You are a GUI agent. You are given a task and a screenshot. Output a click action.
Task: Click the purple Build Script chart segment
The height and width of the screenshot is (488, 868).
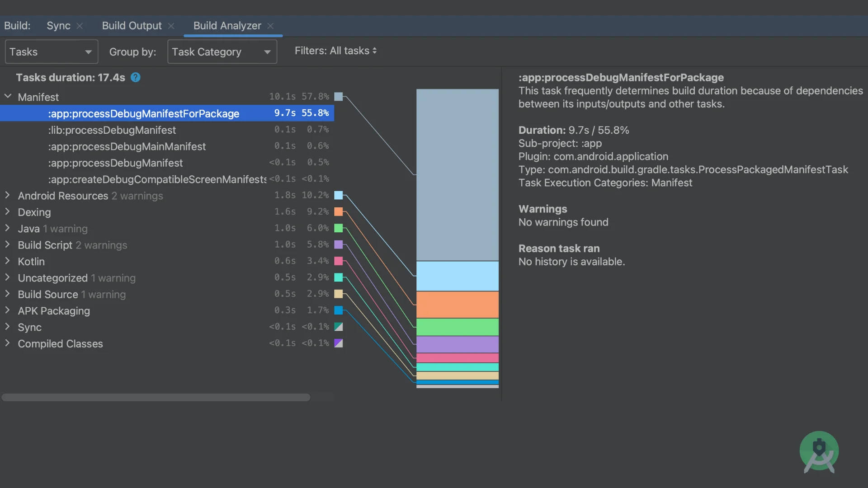pos(458,344)
